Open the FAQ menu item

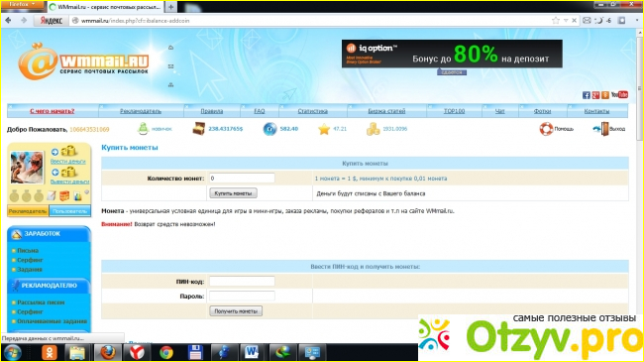pyautogui.click(x=260, y=111)
